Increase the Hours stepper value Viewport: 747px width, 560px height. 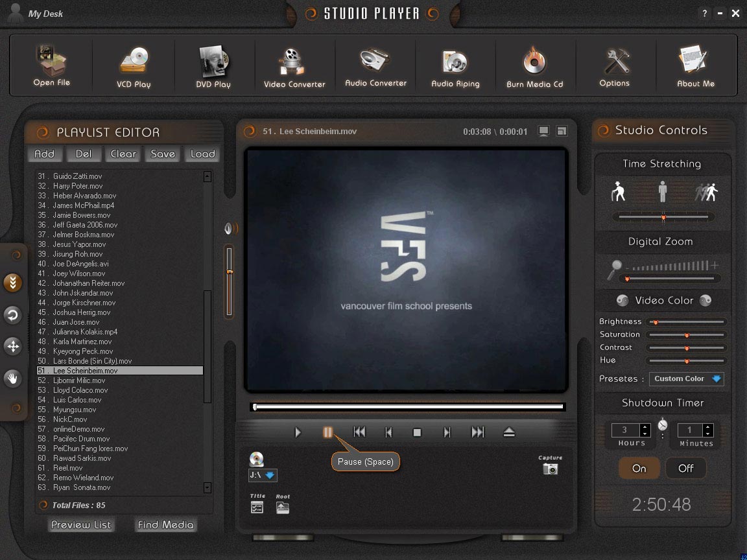click(645, 427)
